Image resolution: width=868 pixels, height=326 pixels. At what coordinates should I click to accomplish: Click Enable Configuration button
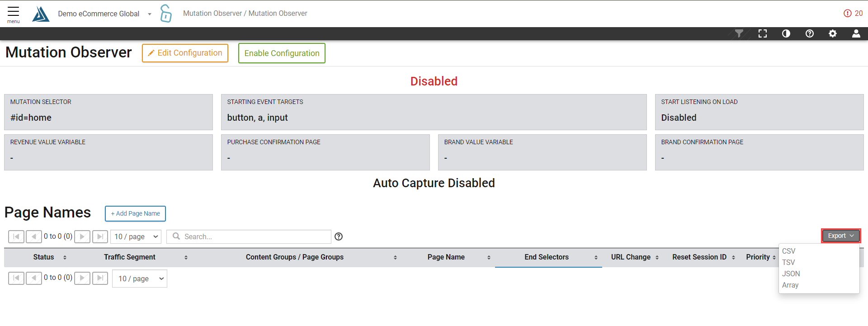pos(282,53)
